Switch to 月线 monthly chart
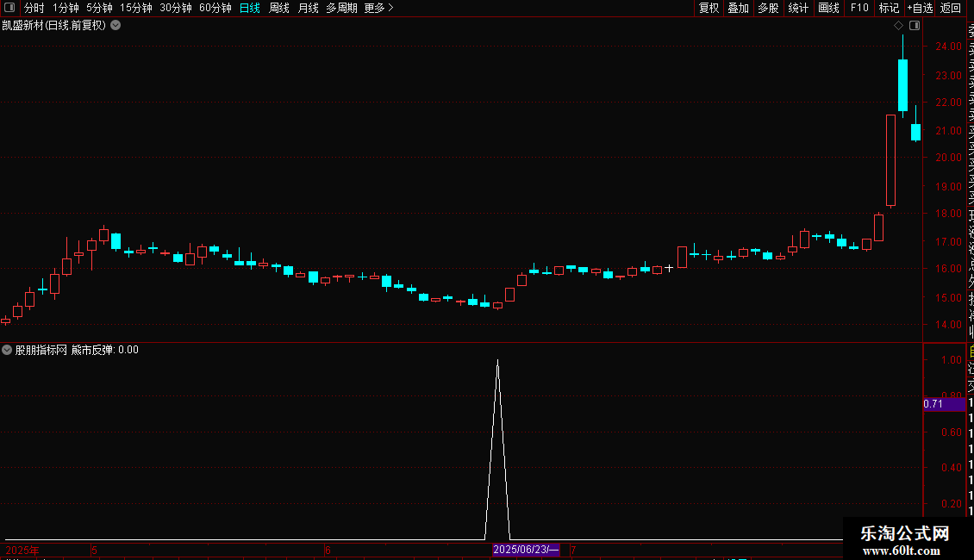Viewport: 974px width, 560px height. pyautogui.click(x=308, y=8)
